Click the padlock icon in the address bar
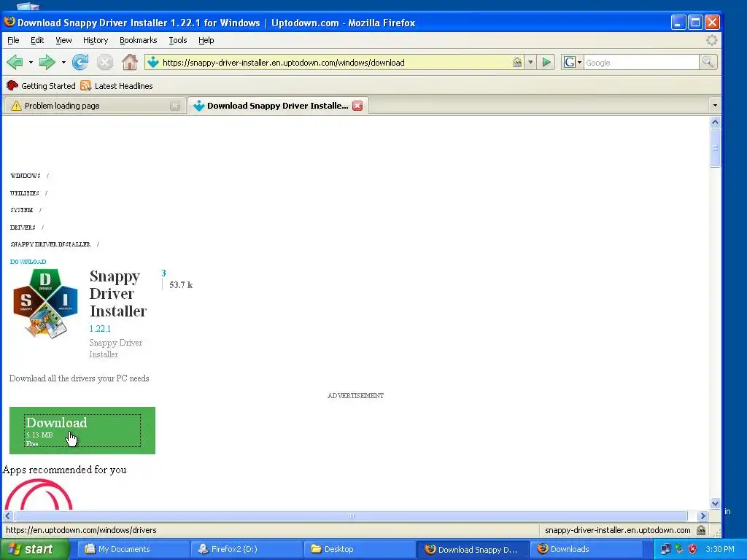The image size is (747, 560). (517, 63)
